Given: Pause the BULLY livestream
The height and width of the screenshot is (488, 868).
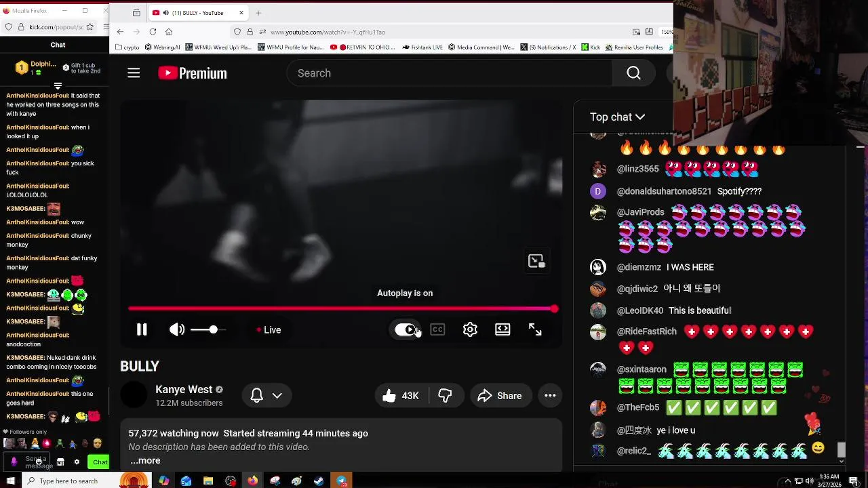Looking at the screenshot, I should (x=142, y=330).
